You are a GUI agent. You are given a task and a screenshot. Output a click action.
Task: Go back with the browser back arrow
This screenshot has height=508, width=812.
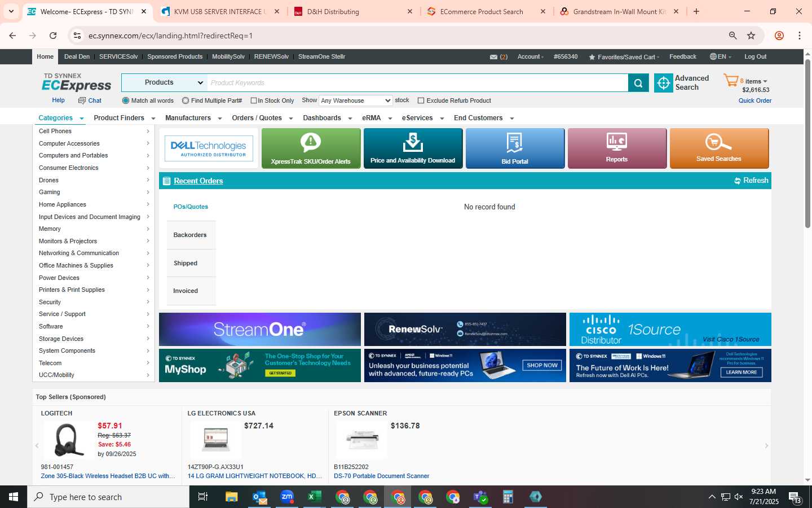[12, 36]
